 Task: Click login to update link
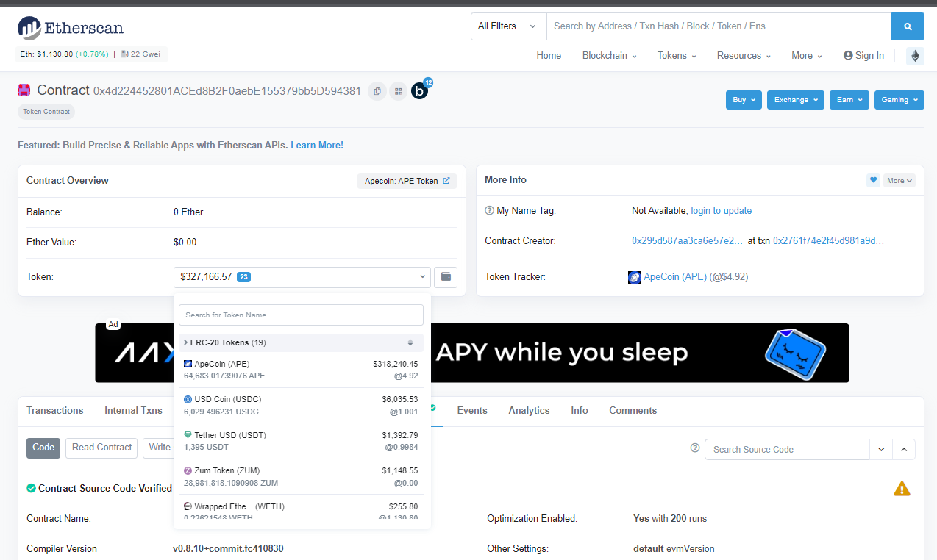tap(721, 211)
